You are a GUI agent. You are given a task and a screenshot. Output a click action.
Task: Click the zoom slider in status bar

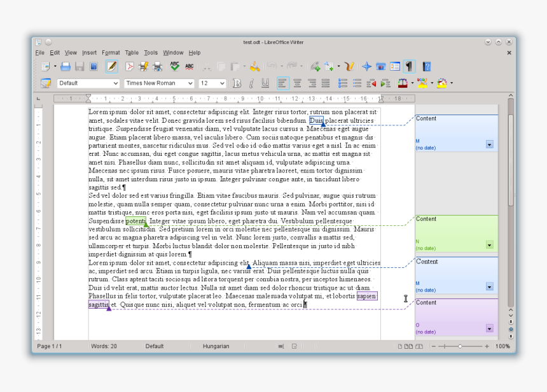(x=460, y=346)
